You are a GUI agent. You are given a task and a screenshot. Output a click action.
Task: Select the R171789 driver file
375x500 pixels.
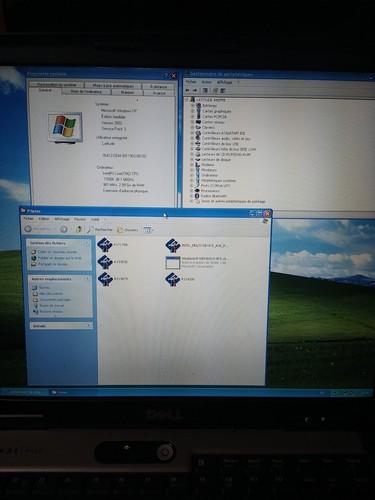pos(112,245)
